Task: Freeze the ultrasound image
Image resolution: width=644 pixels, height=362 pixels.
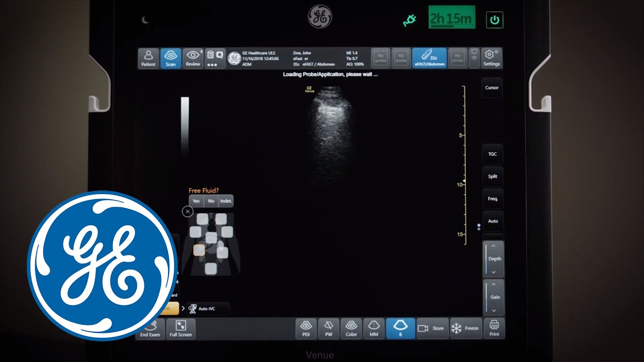Action: coord(465,328)
